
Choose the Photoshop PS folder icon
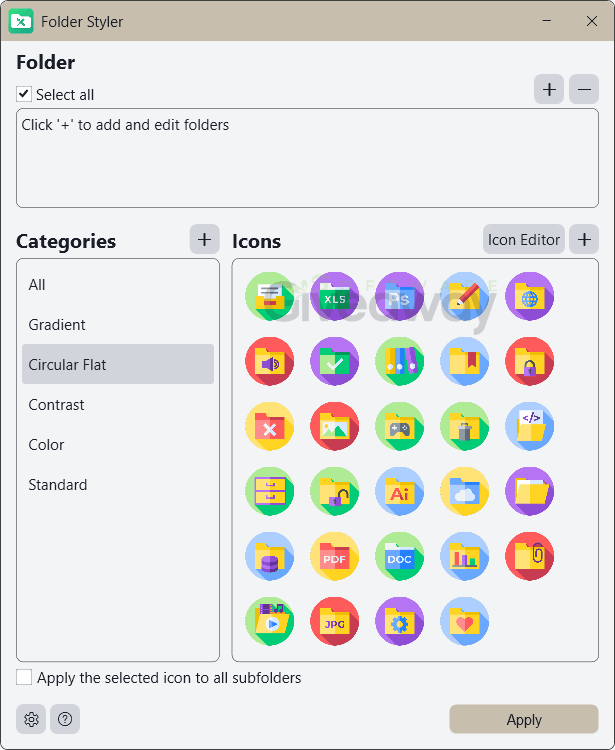[400, 296]
